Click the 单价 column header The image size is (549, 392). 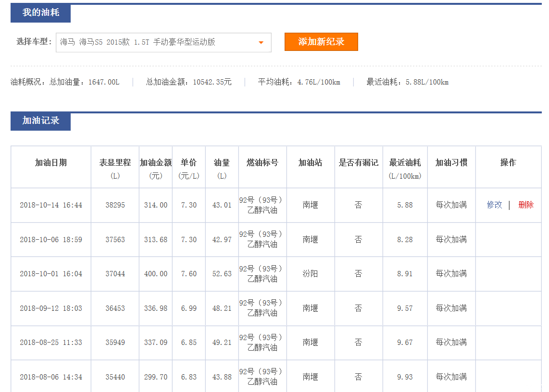click(188, 163)
